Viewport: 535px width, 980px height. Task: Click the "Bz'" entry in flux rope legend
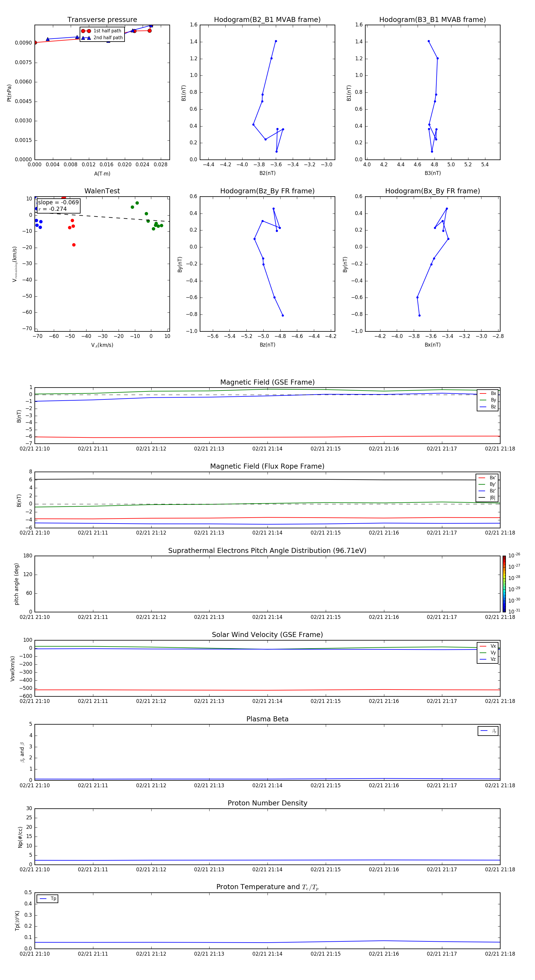(x=487, y=491)
